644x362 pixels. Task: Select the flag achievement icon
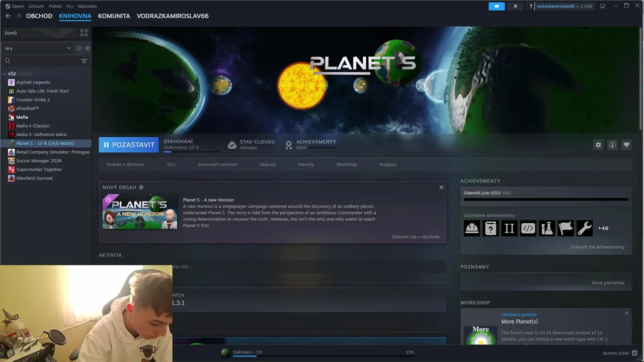[566, 228]
